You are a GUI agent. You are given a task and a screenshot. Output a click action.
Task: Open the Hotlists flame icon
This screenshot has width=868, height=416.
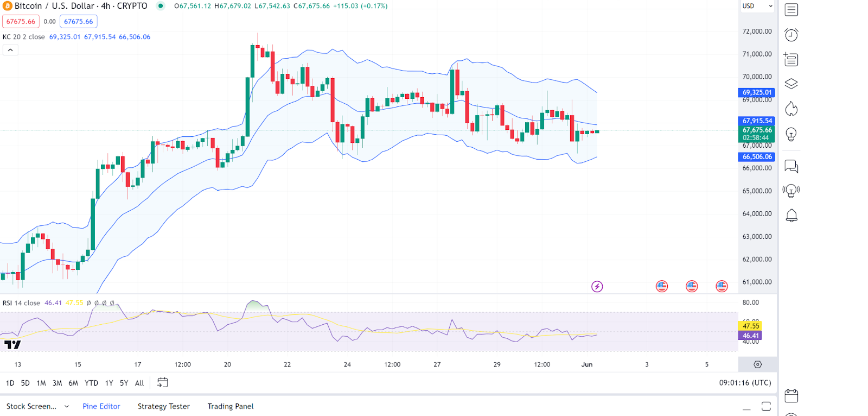pos(792,109)
